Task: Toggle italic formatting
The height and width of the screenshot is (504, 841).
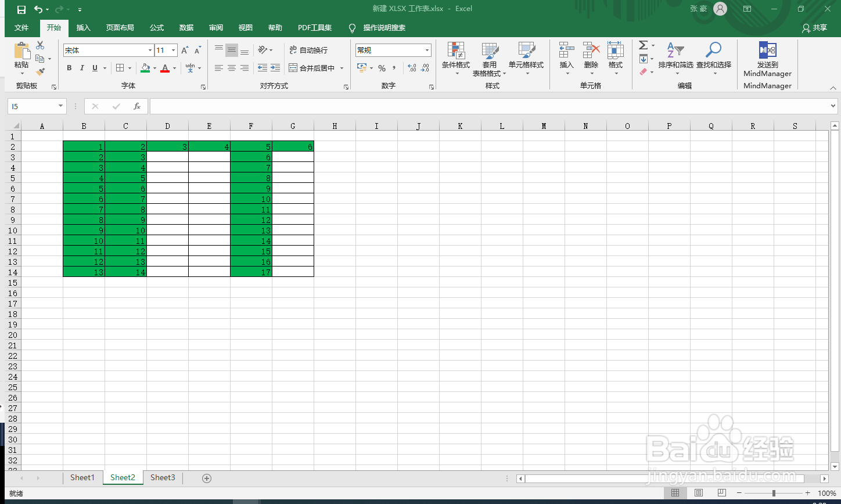Action: pyautogui.click(x=82, y=68)
